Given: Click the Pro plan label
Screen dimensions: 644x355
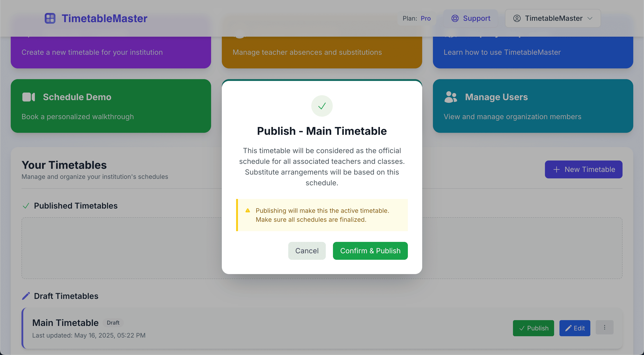Looking at the screenshot, I should pyautogui.click(x=426, y=18).
